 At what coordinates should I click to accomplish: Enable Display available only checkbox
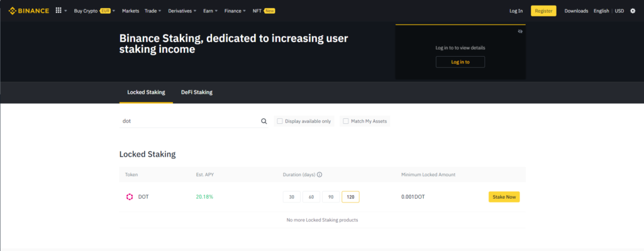pyautogui.click(x=280, y=121)
